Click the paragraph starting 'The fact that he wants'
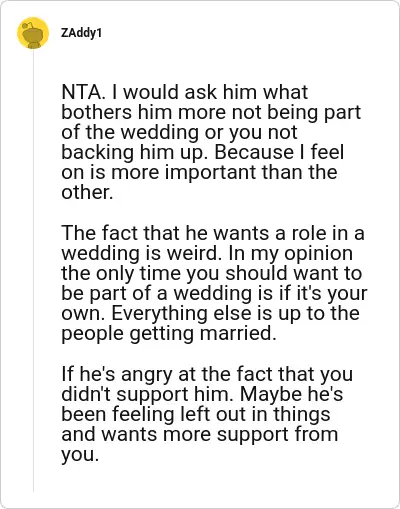Image resolution: width=400 pixels, height=509 pixels. pyautogui.click(x=214, y=283)
